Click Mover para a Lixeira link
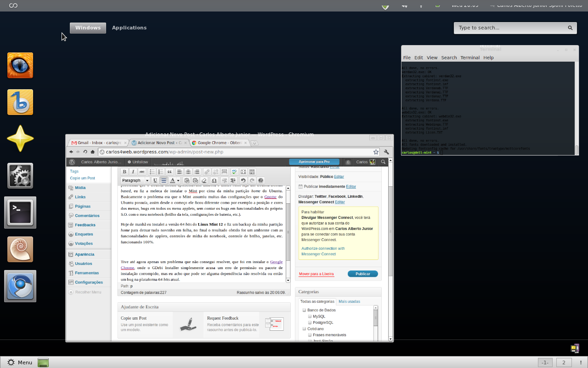The height and width of the screenshot is (368, 588). [x=316, y=274]
